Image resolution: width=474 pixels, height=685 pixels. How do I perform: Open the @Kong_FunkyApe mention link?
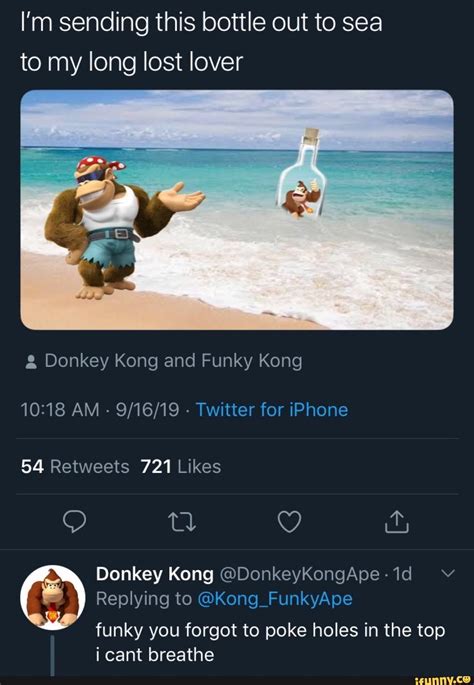(x=275, y=599)
